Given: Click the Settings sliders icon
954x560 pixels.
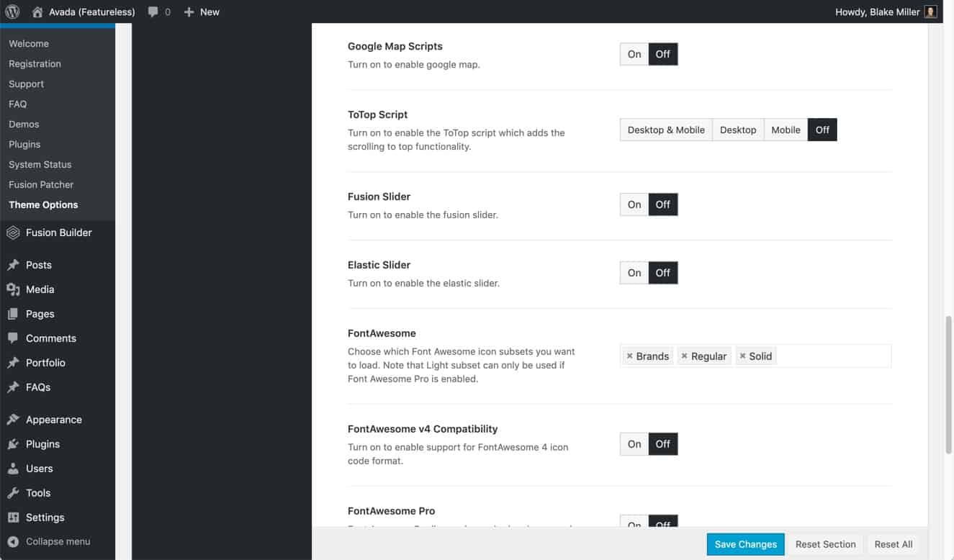Looking at the screenshot, I should click(x=13, y=518).
